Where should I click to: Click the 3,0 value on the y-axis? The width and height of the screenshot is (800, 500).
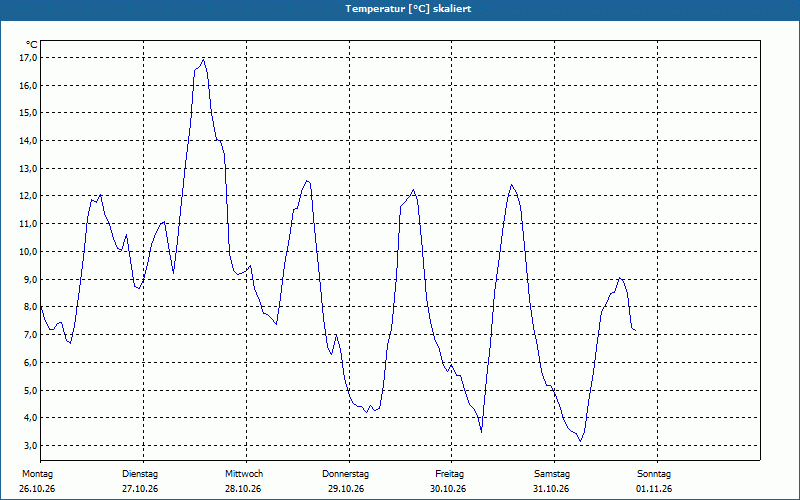tap(30, 446)
